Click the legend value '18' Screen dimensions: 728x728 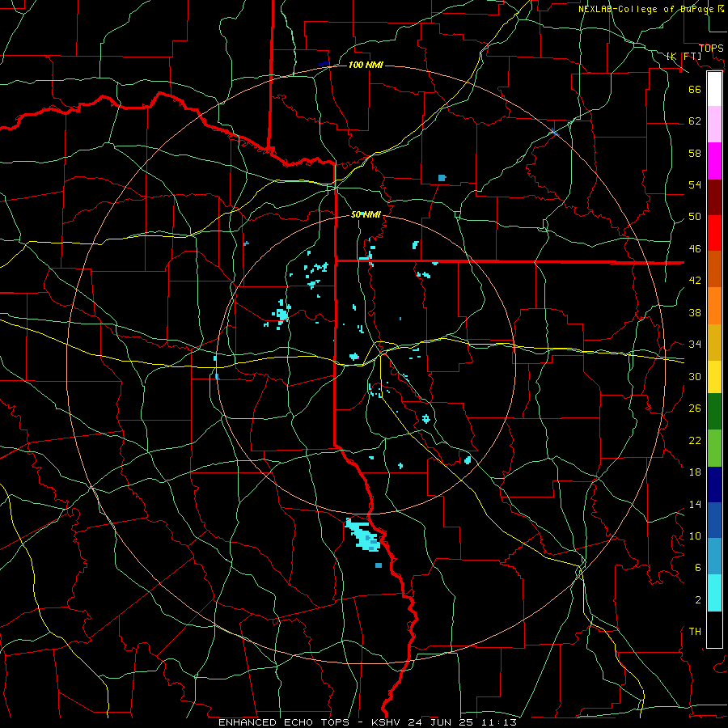tap(695, 472)
